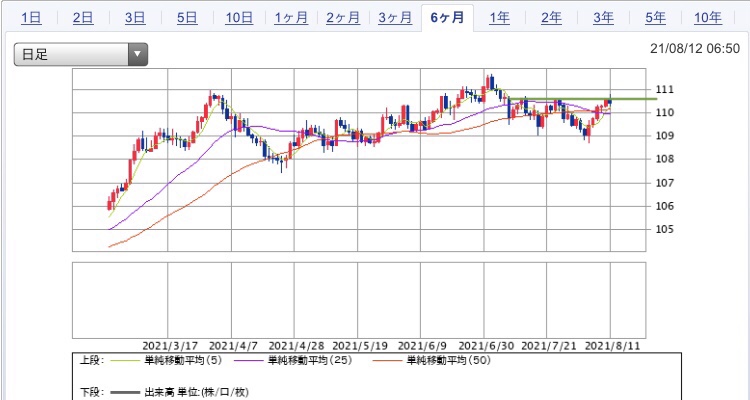
Task: Switch to the 2日 period tab
Action: (x=83, y=18)
